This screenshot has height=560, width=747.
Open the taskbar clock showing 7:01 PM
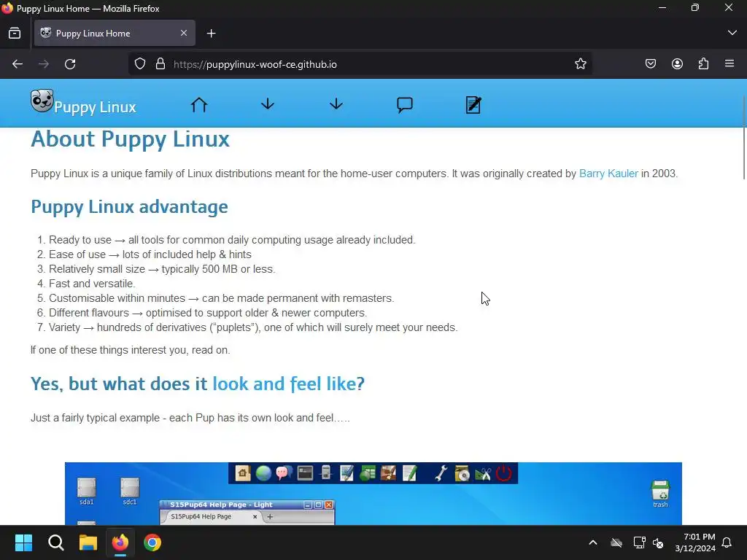coord(695,542)
